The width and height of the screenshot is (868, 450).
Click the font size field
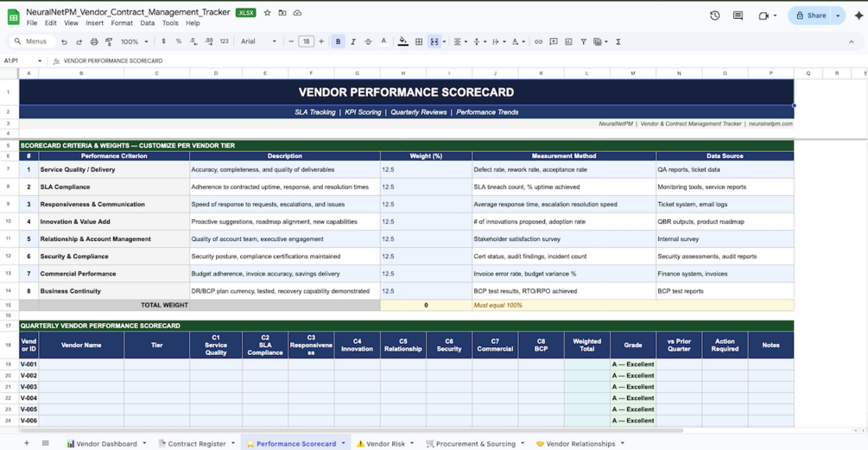[x=306, y=41]
